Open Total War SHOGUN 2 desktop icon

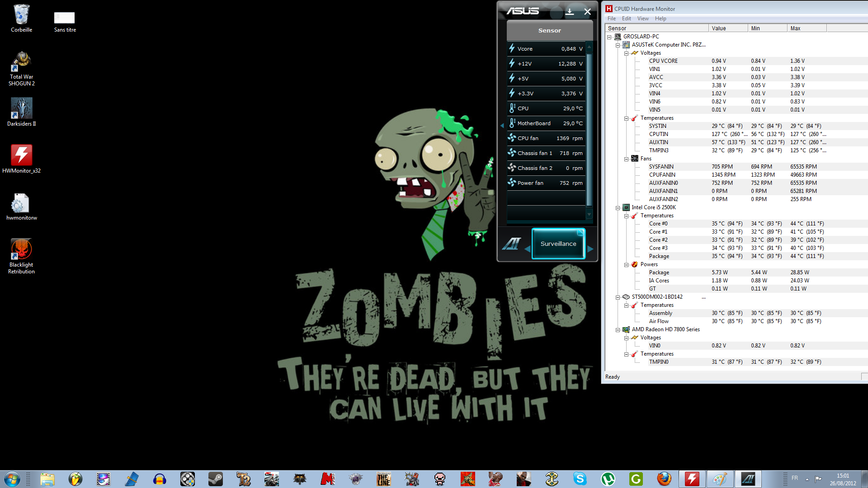coord(21,62)
